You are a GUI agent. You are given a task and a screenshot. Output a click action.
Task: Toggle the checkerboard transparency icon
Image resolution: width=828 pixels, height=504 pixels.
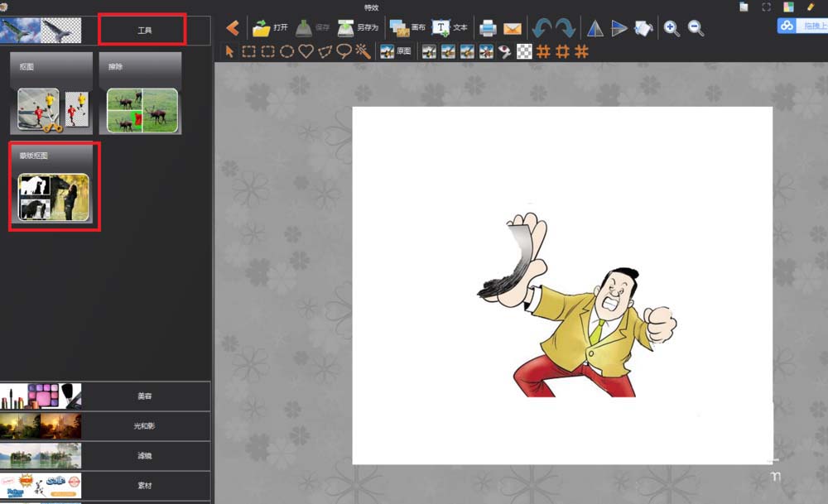[x=524, y=51]
